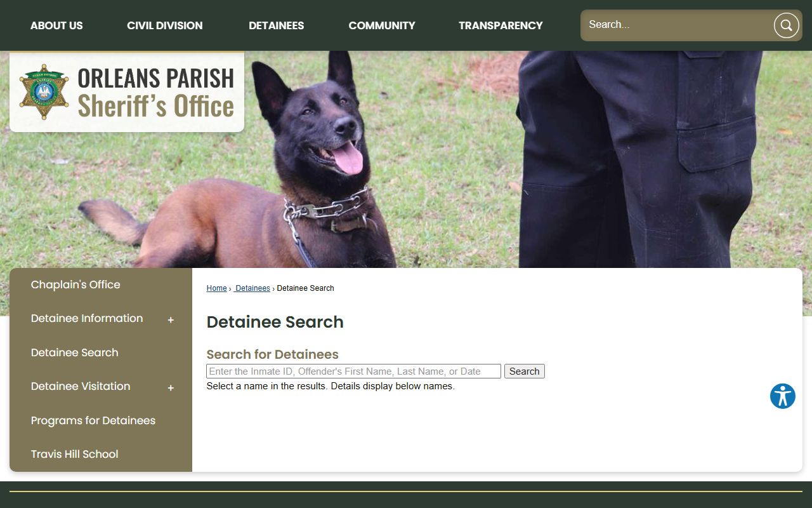Open Detainee Visitation in sidebar
812x508 pixels.
(x=81, y=386)
